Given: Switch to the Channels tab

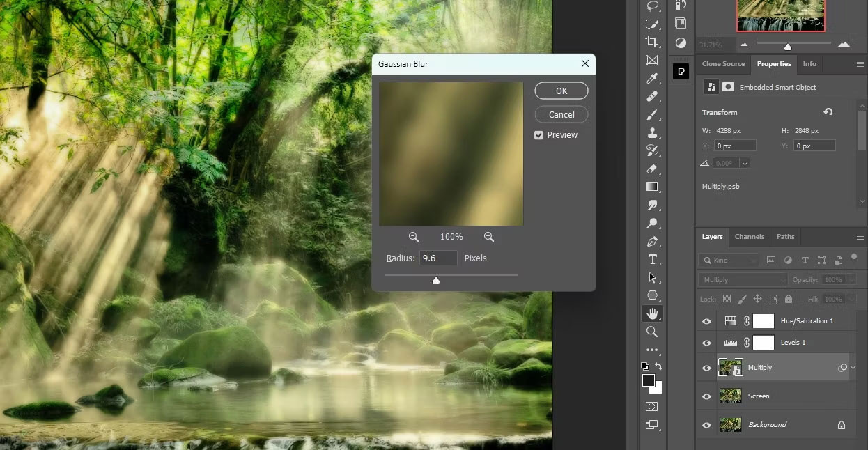Looking at the screenshot, I should pyautogui.click(x=750, y=237).
